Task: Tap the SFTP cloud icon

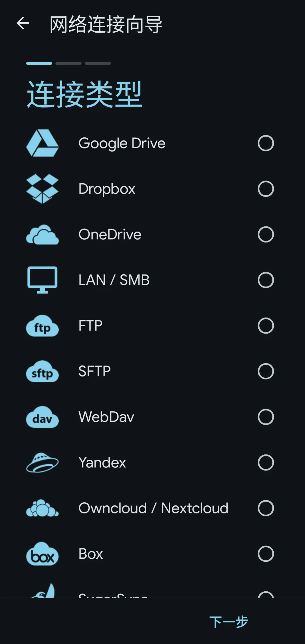Action: [42, 371]
